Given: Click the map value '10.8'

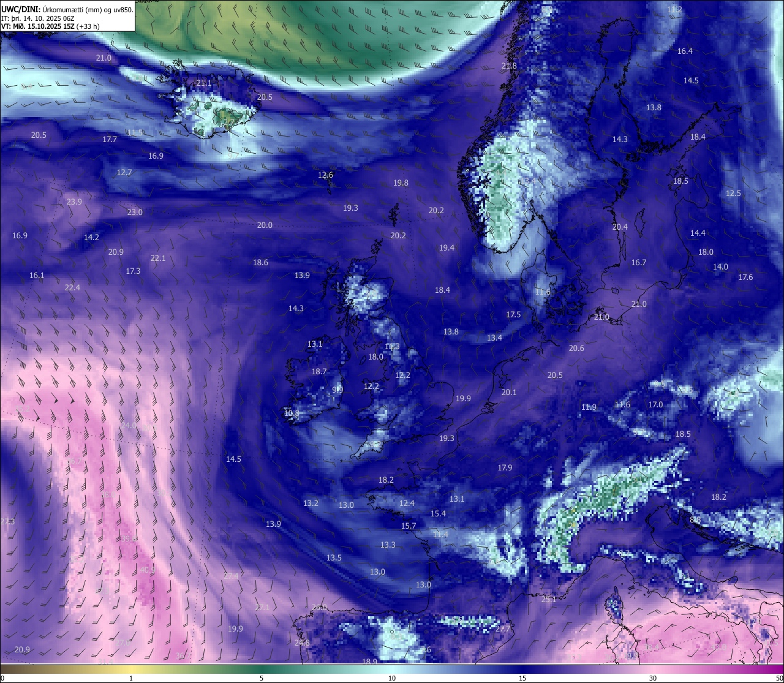Looking at the screenshot, I should tap(292, 414).
